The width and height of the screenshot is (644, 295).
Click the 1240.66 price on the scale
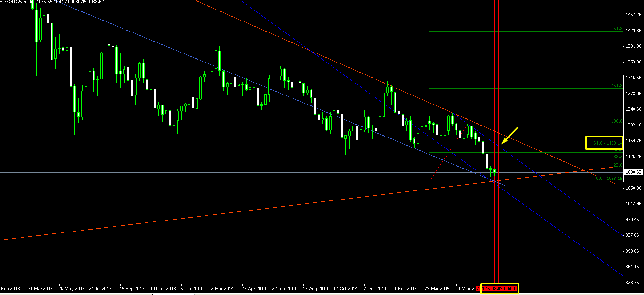(633, 109)
